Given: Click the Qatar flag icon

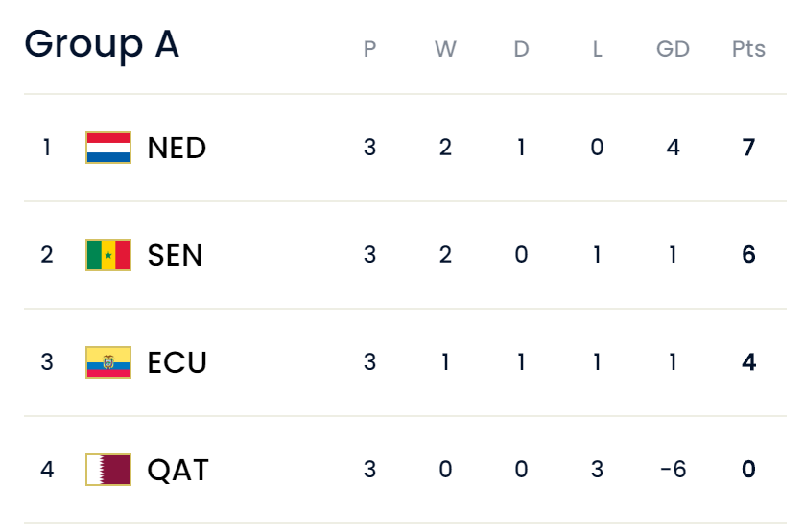Looking at the screenshot, I should point(108,470).
